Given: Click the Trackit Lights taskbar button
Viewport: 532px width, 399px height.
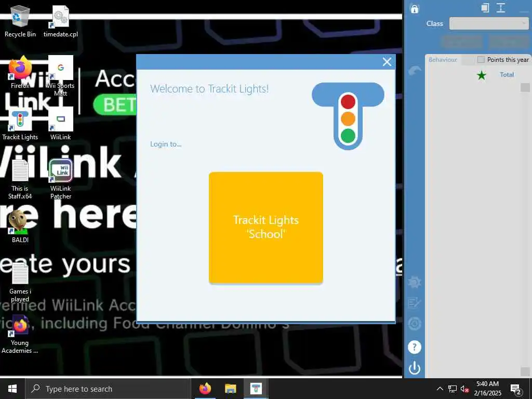Looking at the screenshot, I should tap(256, 389).
